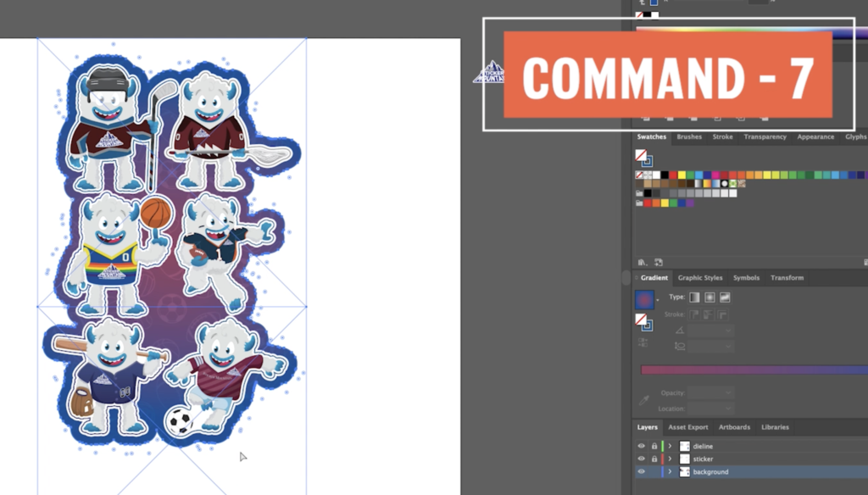Pick the magenta swatch in first row

pyautogui.click(x=715, y=175)
